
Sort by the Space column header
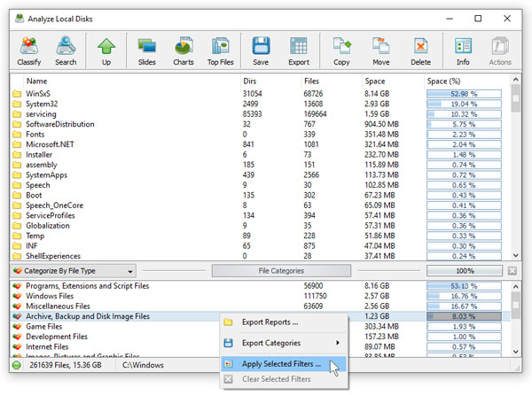pyautogui.click(x=393, y=81)
